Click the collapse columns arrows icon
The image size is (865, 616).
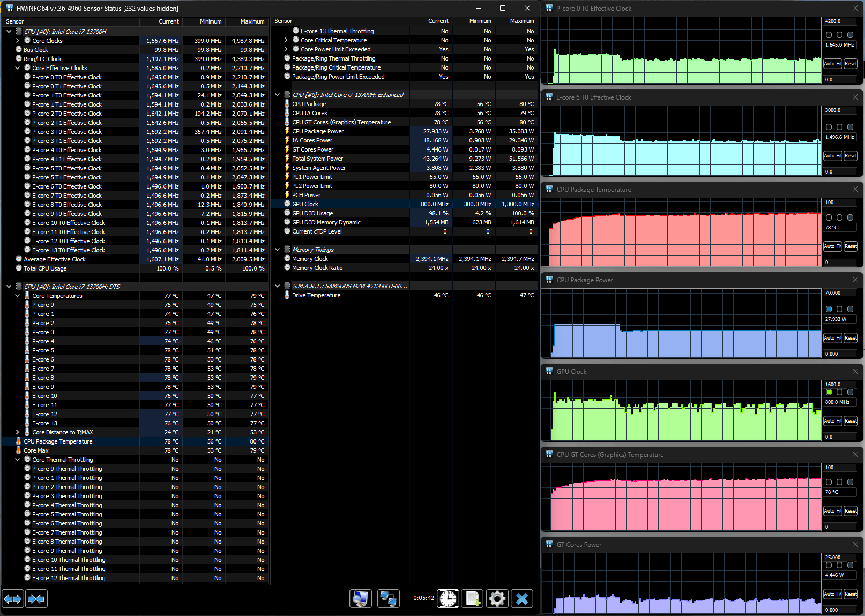pos(36,598)
